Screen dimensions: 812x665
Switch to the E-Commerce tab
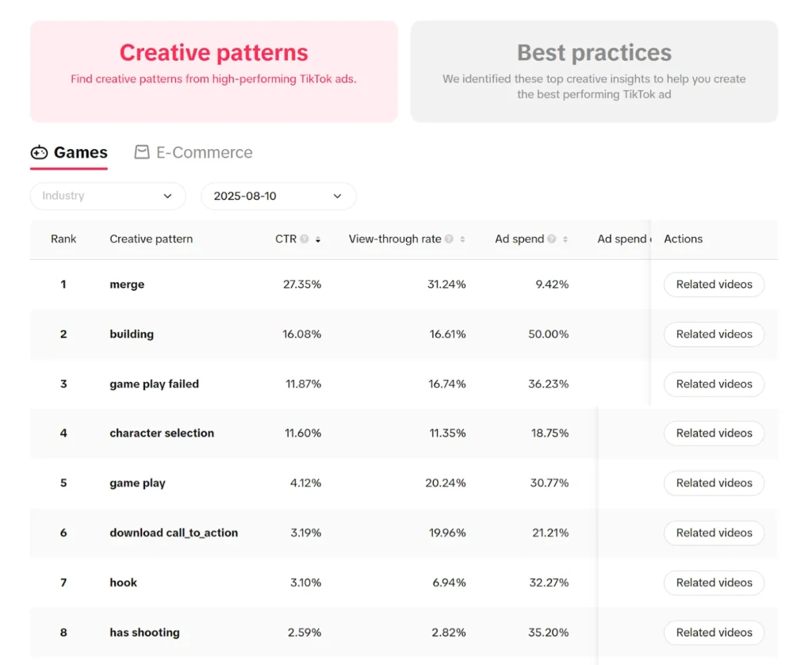point(204,152)
